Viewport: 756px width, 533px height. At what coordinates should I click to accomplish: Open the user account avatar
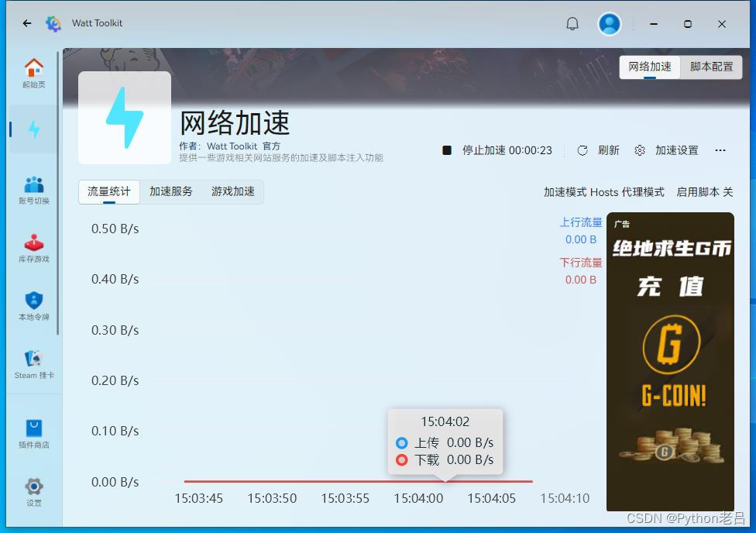click(x=610, y=24)
